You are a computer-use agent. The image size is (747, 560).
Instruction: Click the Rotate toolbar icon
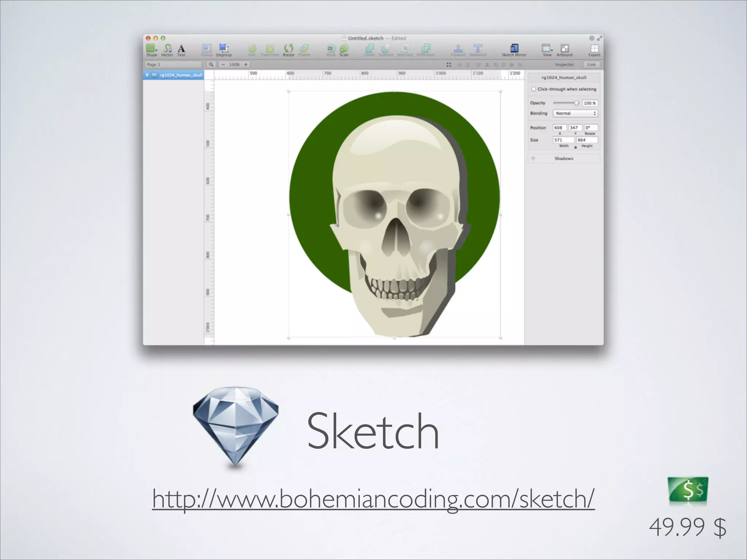(x=289, y=50)
